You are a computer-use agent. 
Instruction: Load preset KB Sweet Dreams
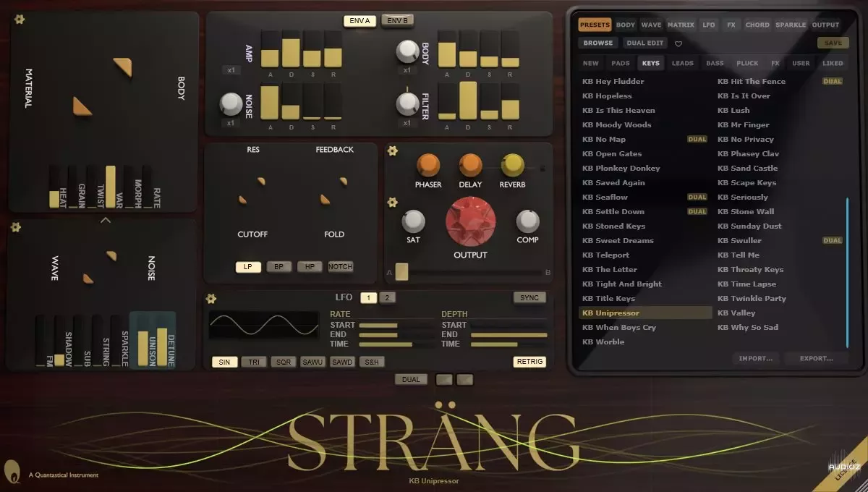point(617,240)
